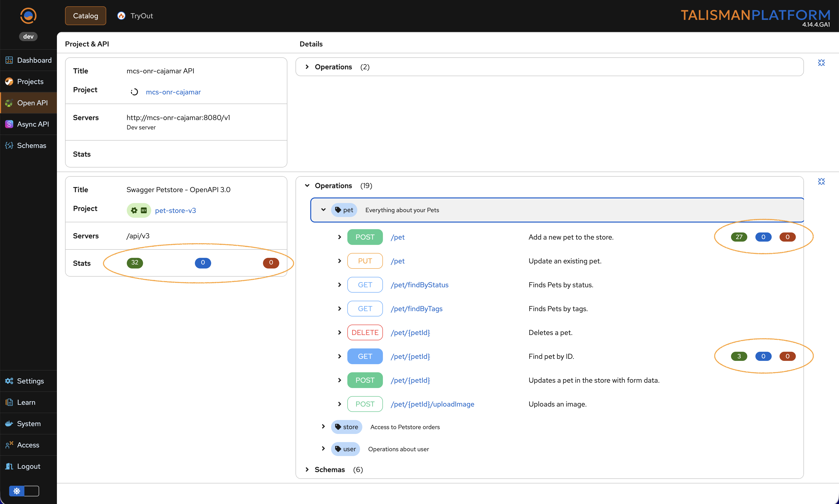
Task: Expand the store tag group
Action: click(323, 427)
